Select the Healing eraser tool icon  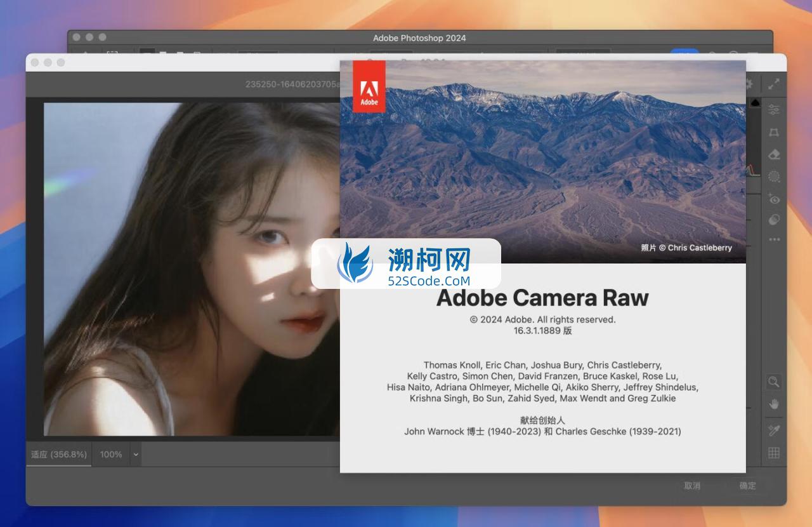coord(774,154)
